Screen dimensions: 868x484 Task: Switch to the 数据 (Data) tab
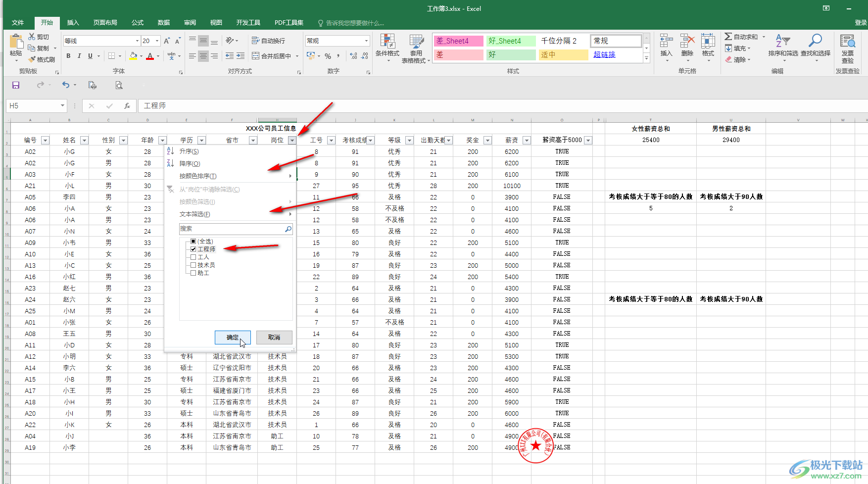(164, 23)
